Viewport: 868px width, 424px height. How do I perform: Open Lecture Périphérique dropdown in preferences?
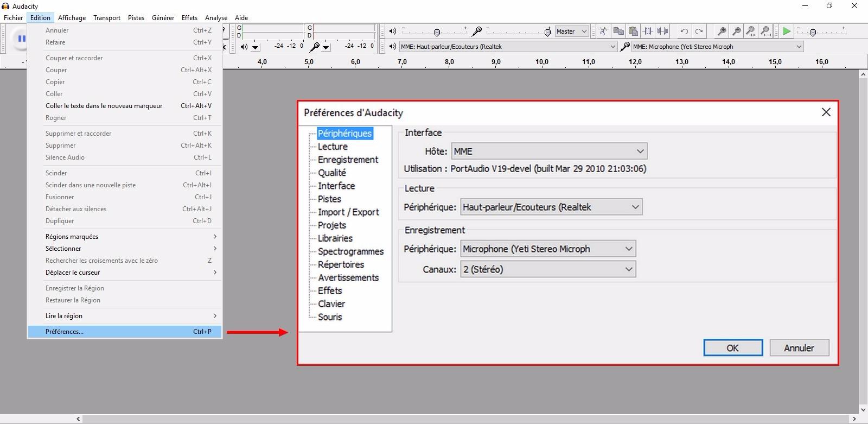click(x=551, y=207)
